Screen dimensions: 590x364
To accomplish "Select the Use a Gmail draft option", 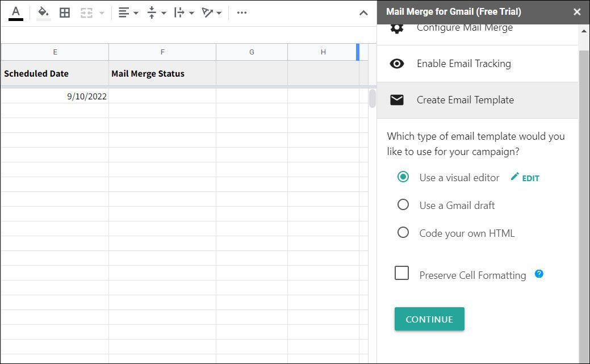I will point(403,205).
